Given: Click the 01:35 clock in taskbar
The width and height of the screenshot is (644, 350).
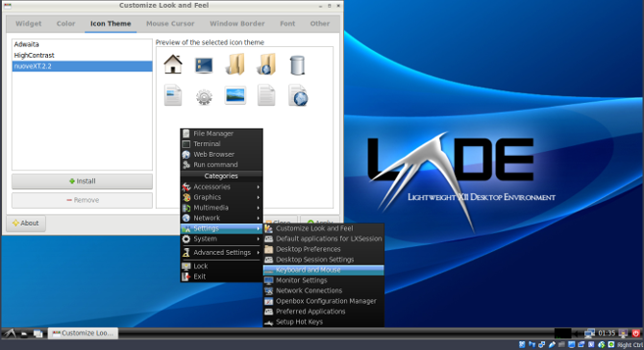Looking at the screenshot, I should [x=607, y=333].
